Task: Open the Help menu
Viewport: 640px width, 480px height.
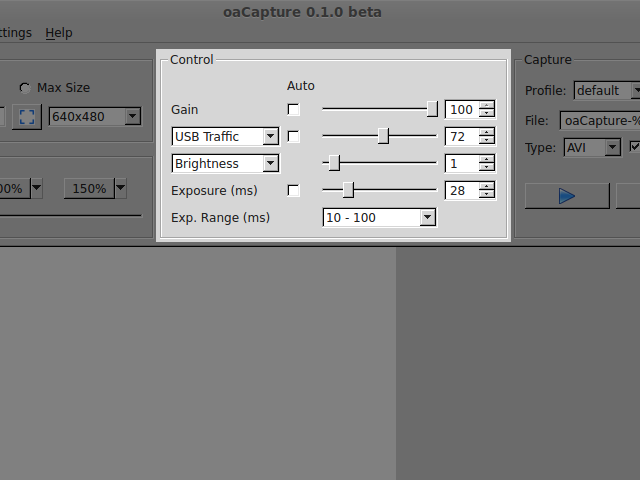Action: tap(59, 33)
